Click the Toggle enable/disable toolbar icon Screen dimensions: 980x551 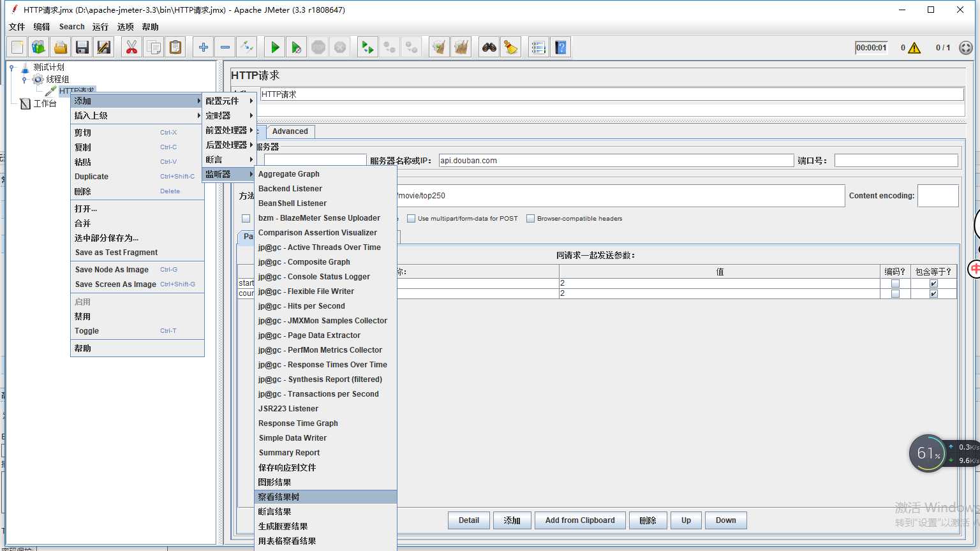tap(247, 47)
